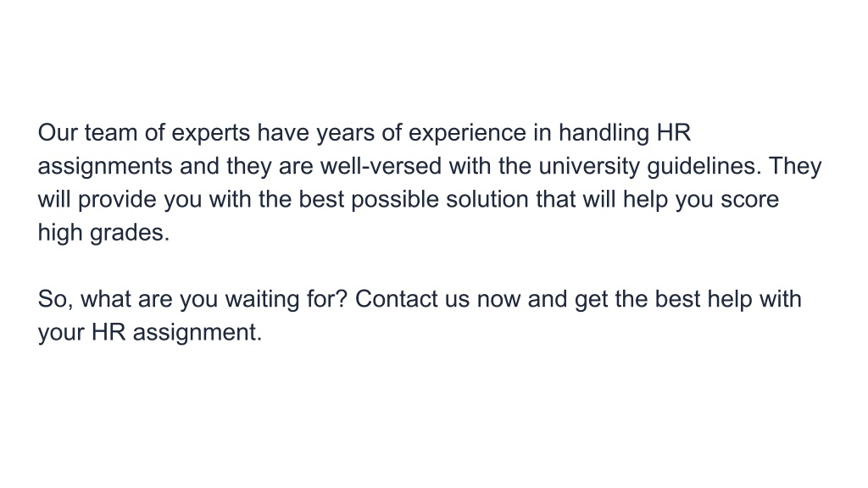Click the word "score" ending third line

[x=750, y=200]
